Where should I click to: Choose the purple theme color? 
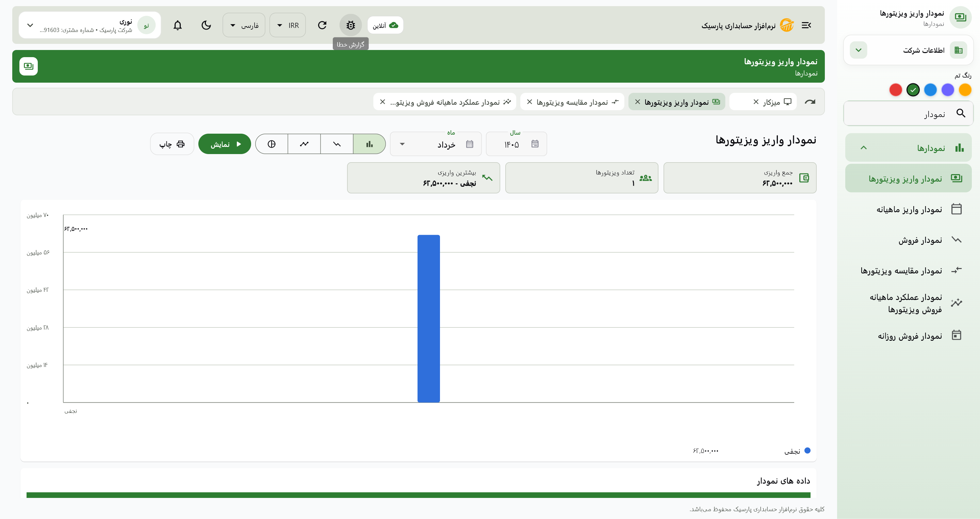tap(948, 90)
